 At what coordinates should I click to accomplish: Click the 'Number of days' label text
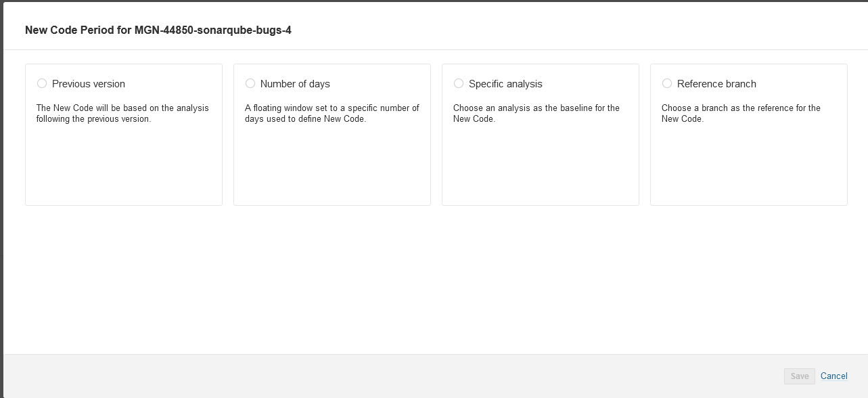(x=295, y=84)
